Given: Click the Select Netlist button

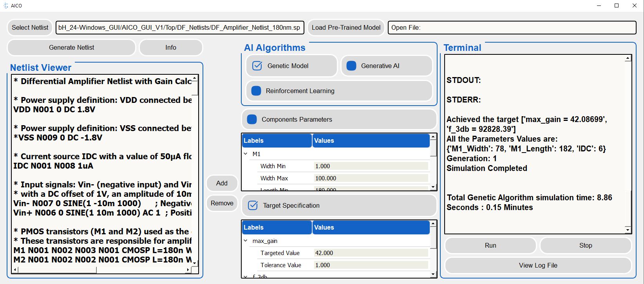Looking at the screenshot, I should pos(30,27).
